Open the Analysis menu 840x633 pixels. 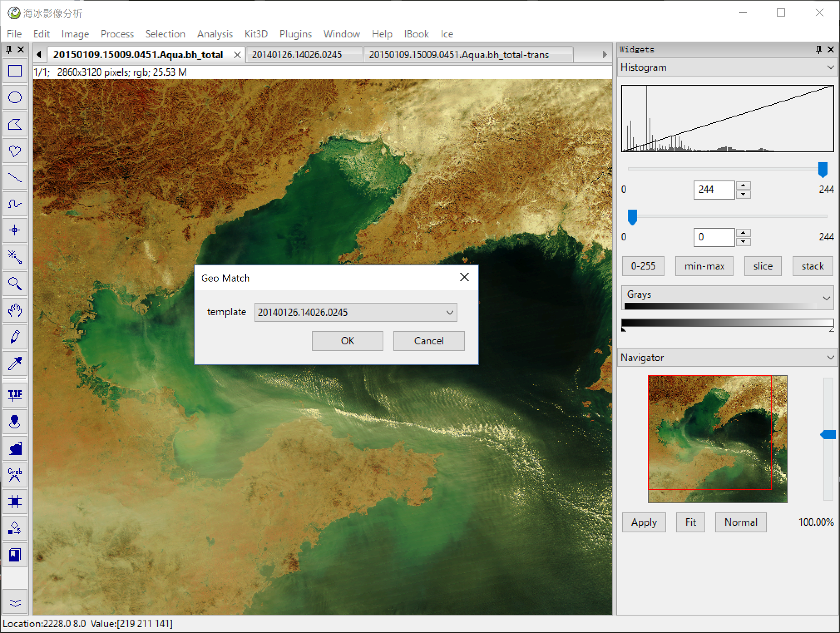point(215,34)
